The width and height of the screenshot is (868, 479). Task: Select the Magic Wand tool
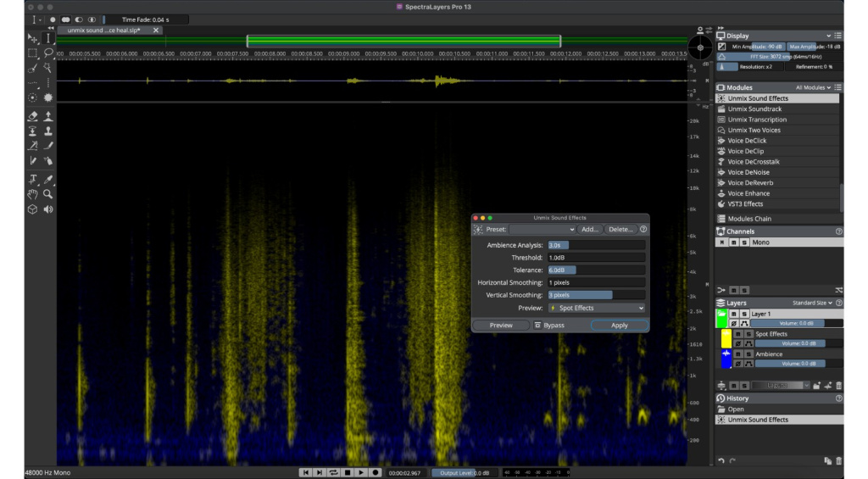pyautogui.click(x=48, y=68)
